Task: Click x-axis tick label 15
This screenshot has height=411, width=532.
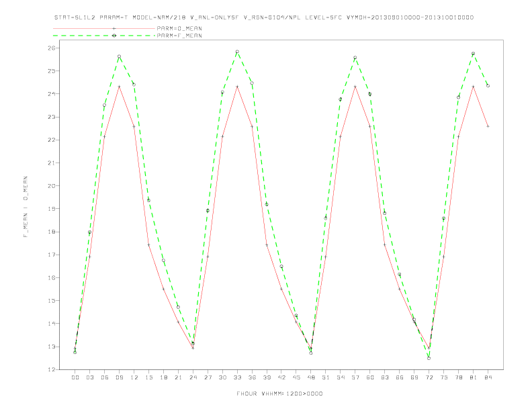Action: [x=148, y=377]
